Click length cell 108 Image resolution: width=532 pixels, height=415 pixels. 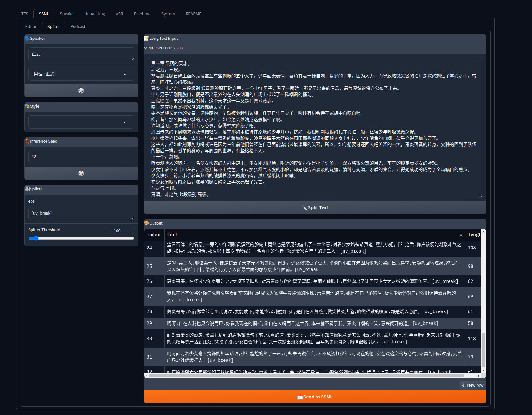tap(473, 248)
